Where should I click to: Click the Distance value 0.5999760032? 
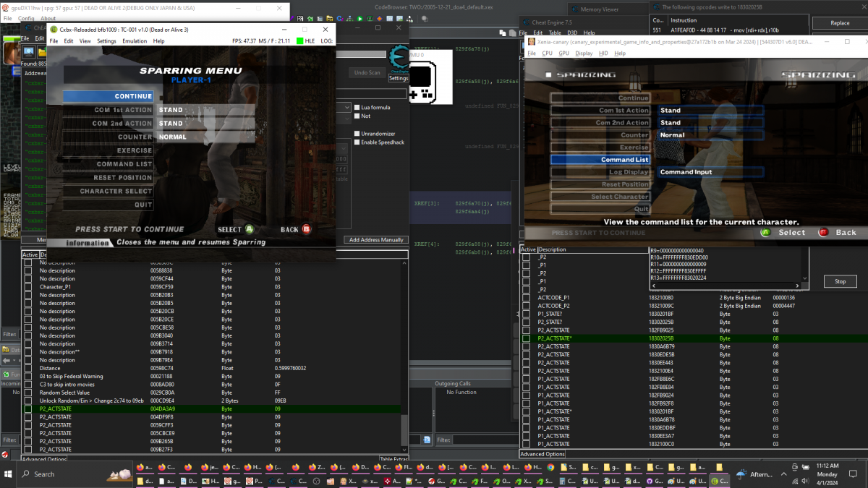click(x=290, y=368)
